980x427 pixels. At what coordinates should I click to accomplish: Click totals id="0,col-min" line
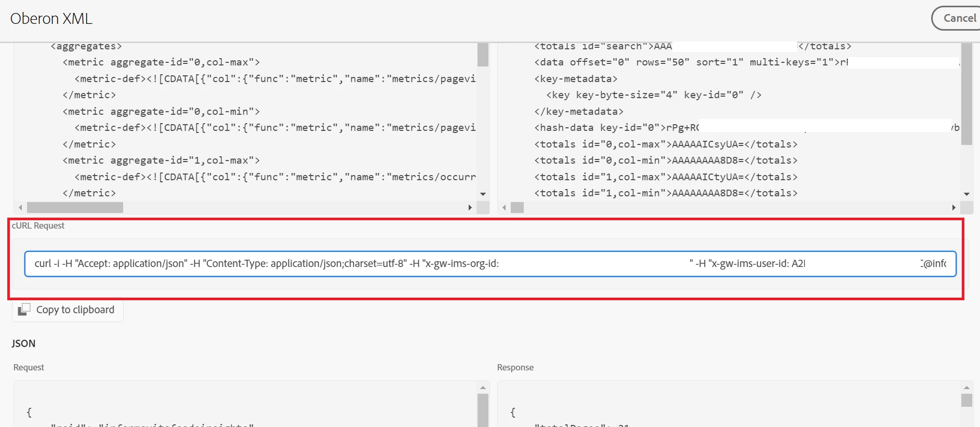click(x=666, y=161)
